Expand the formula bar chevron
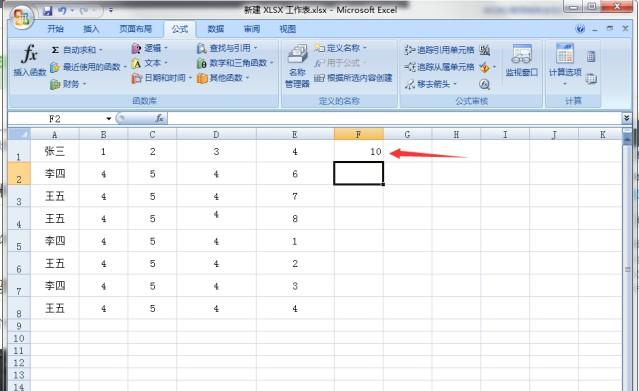This screenshot has height=391, width=639. coord(626,118)
